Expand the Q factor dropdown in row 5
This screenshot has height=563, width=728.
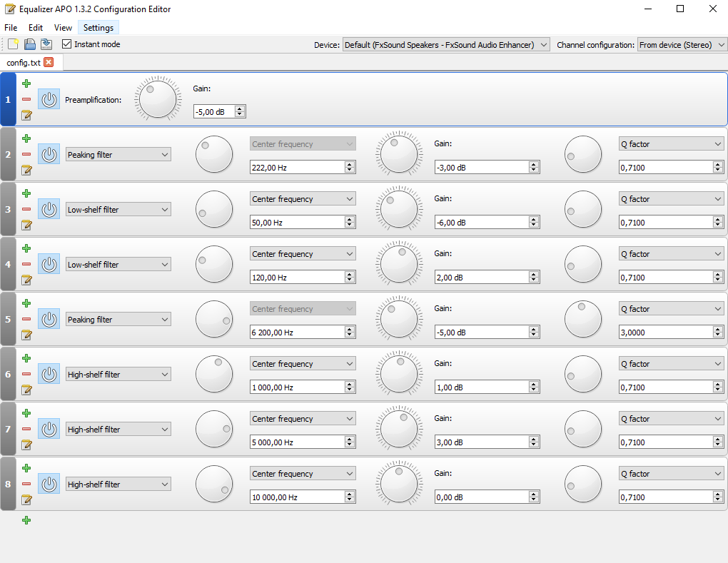[x=672, y=309]
